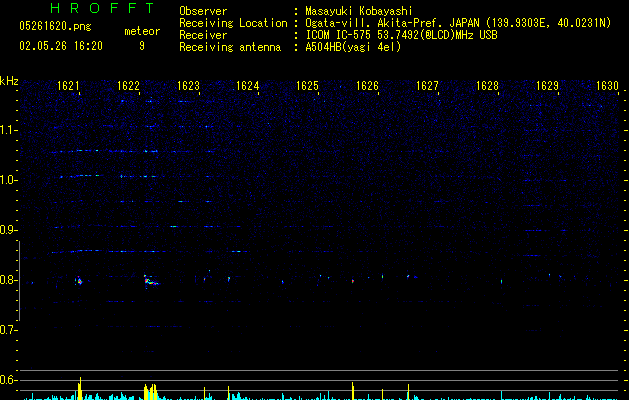Click the kHz axis unit label
The height and width of the screenshot is (400, 629).
(9, 81)
